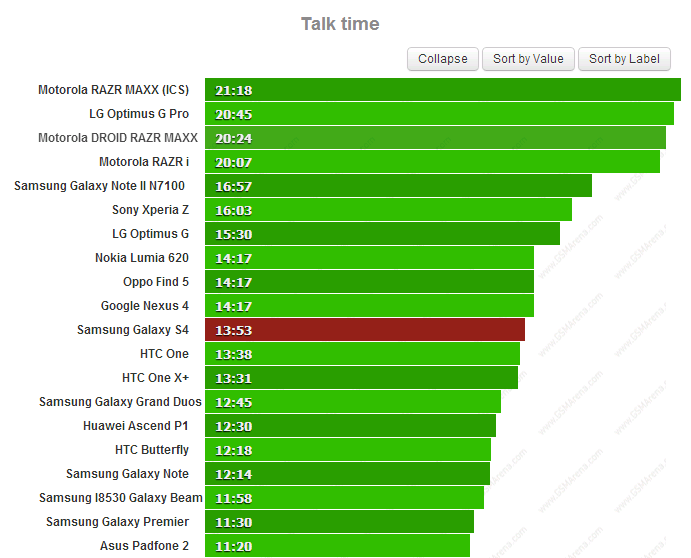Select the Motorola RAZR i bar
This screenshot has height=558, width=691.
tap(432, 162)
